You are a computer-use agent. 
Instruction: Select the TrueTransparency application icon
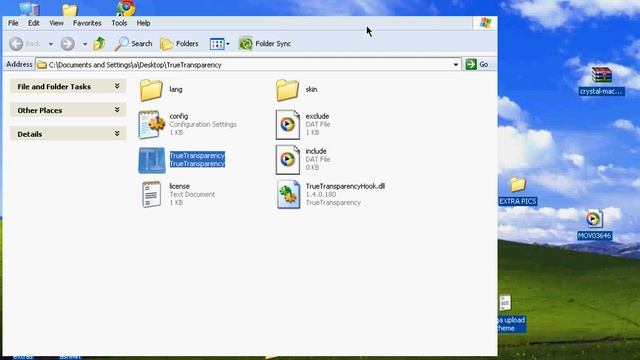pos(152,160)
